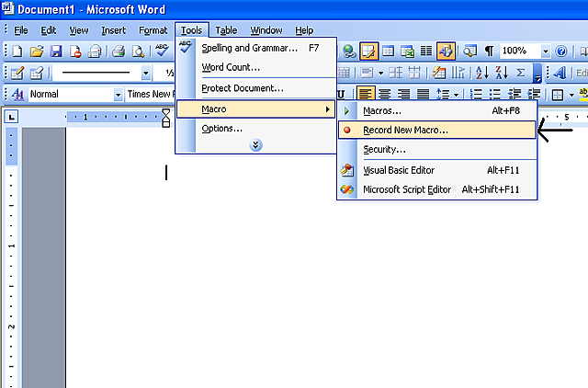This screenshot has width=588, height=388.
Task: Toggle Justify alignment
Action: click(x=423, y=94)
